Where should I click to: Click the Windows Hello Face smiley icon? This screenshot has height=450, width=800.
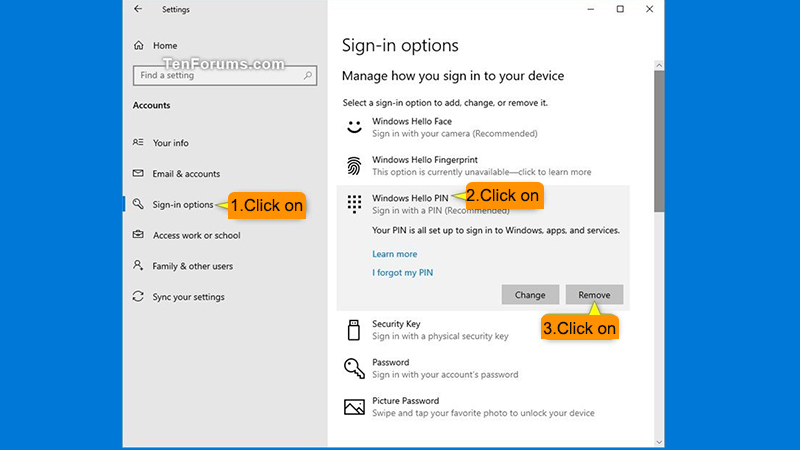[x=354, y=127]
